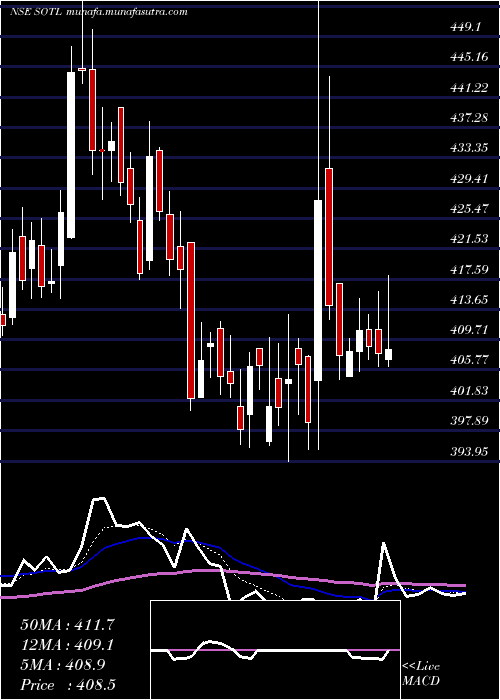Select the 401.83 price axis label
This screenshot has width=500, height=700.
coord(469,390)
